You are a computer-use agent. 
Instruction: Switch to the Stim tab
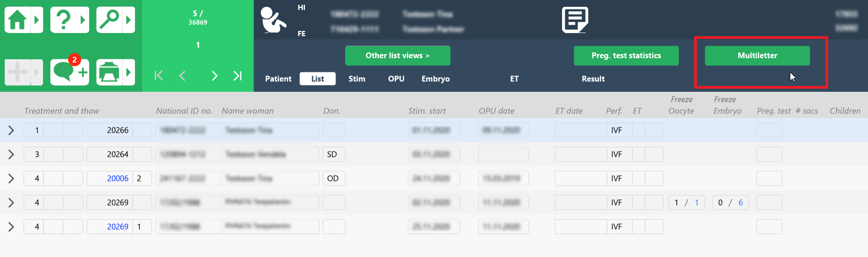click(356, 79)
